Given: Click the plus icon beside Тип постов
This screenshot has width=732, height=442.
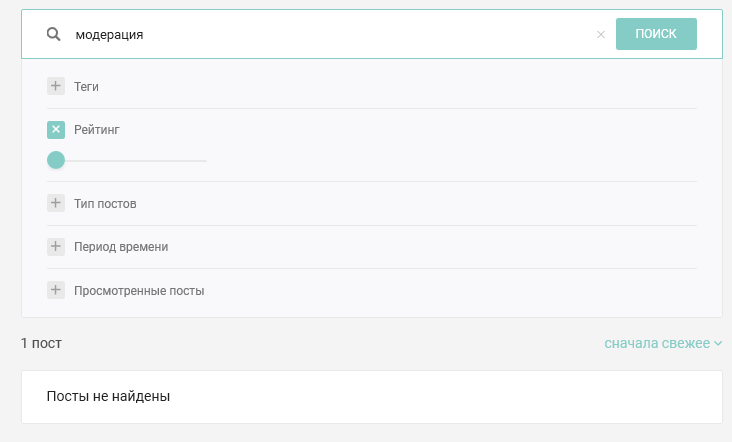Looking at the screenshot, I should pos(56,203).
